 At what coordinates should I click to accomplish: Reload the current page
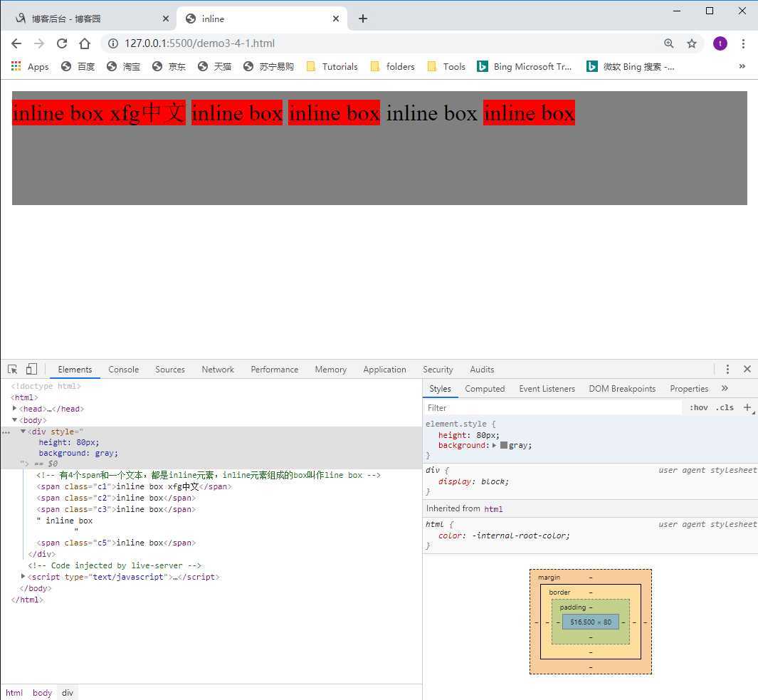[62, 43]
